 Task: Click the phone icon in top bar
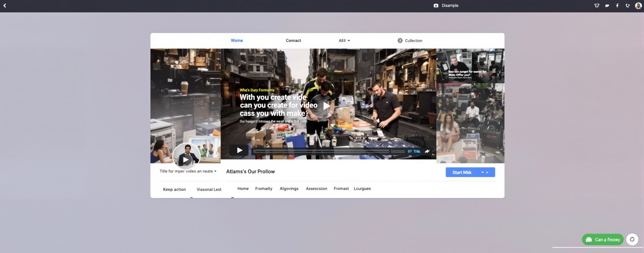pyautogui.click(x=627, y=6)
